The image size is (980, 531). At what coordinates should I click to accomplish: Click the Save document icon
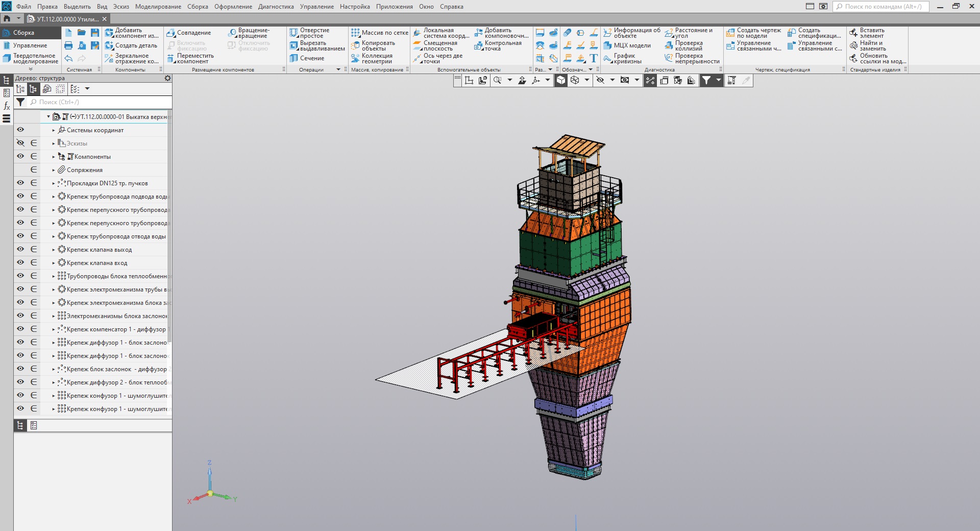click(x=95, y=33)
